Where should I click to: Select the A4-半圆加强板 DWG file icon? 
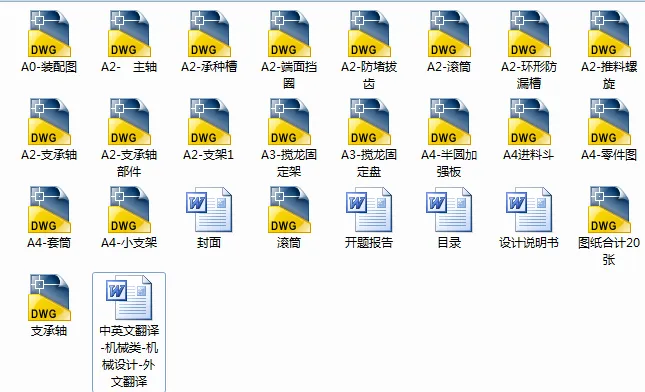tap(449, 122)
